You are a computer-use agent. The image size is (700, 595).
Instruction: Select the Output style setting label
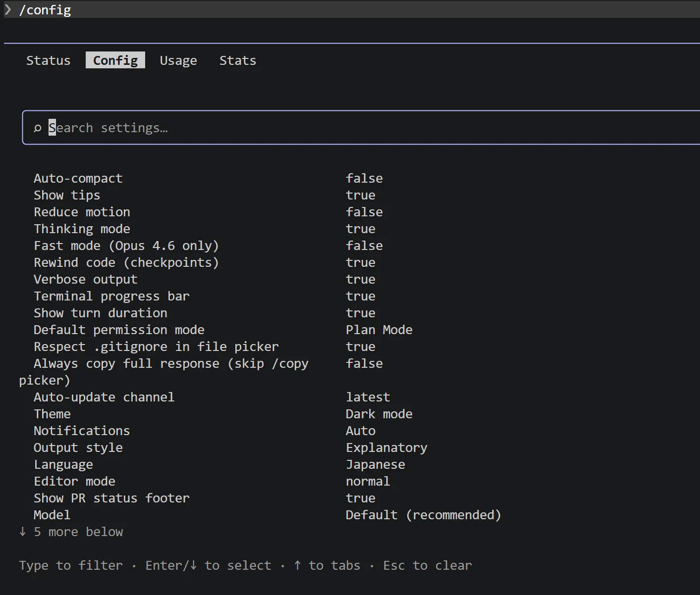78,447
